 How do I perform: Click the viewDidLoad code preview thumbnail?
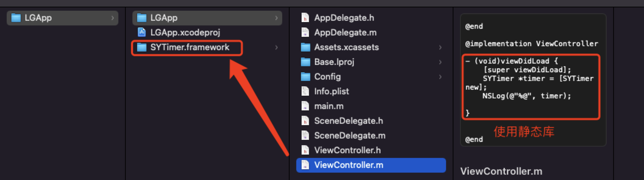click(x=533, y=80)
